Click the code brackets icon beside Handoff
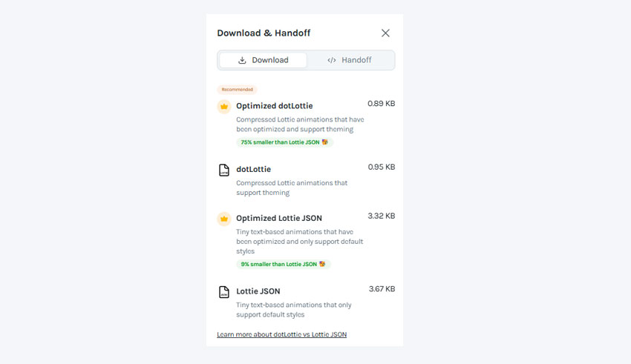 [332, 60]
